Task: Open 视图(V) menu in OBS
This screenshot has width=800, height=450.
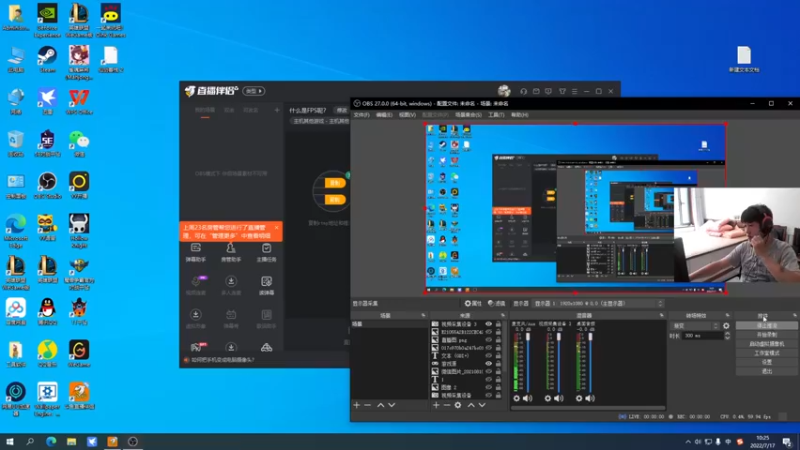Action: click(407, 115)
